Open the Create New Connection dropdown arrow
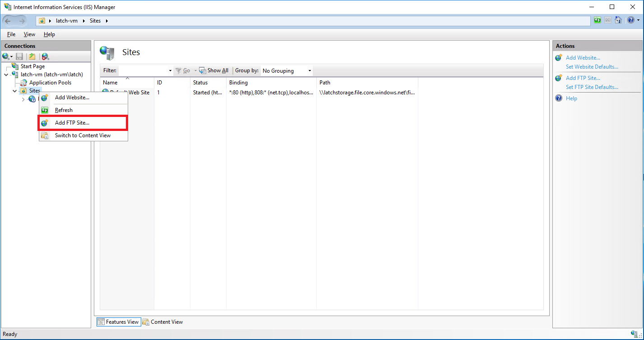The width and height of the screenshot is (644, 340). click(x=12, y=57)
